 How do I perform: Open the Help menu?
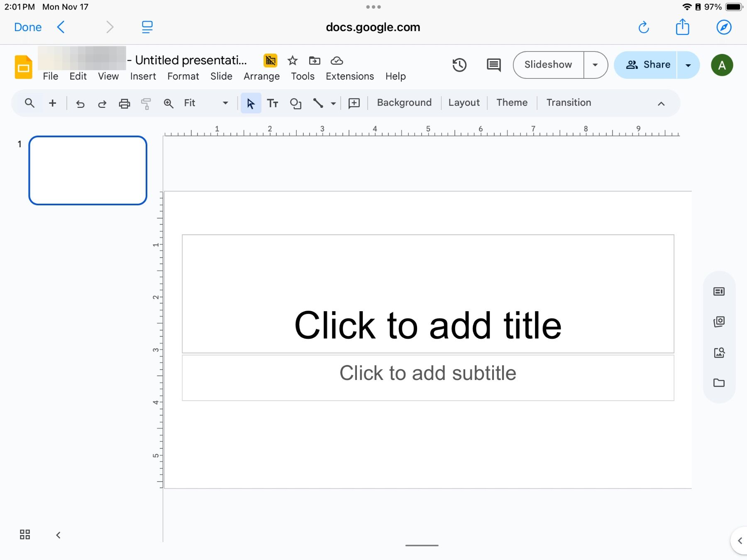pyautogui.click(x=395, y=76)
